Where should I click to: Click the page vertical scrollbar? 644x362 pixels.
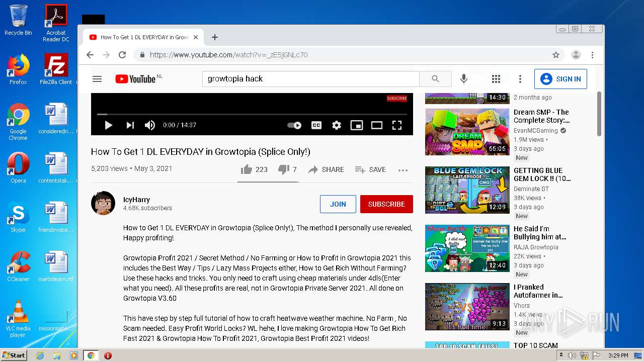click(x=599, y=113)
